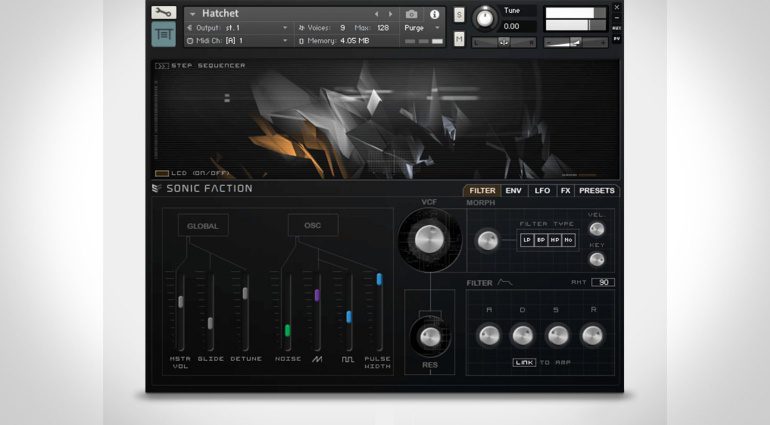Click the AMT value field

coord(602,282)
